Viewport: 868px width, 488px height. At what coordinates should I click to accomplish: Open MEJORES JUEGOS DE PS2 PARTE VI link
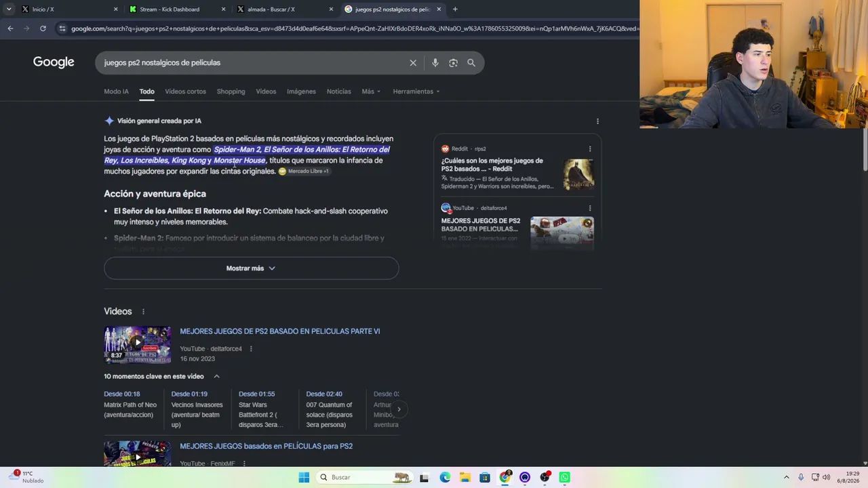(x=279, y=331)
